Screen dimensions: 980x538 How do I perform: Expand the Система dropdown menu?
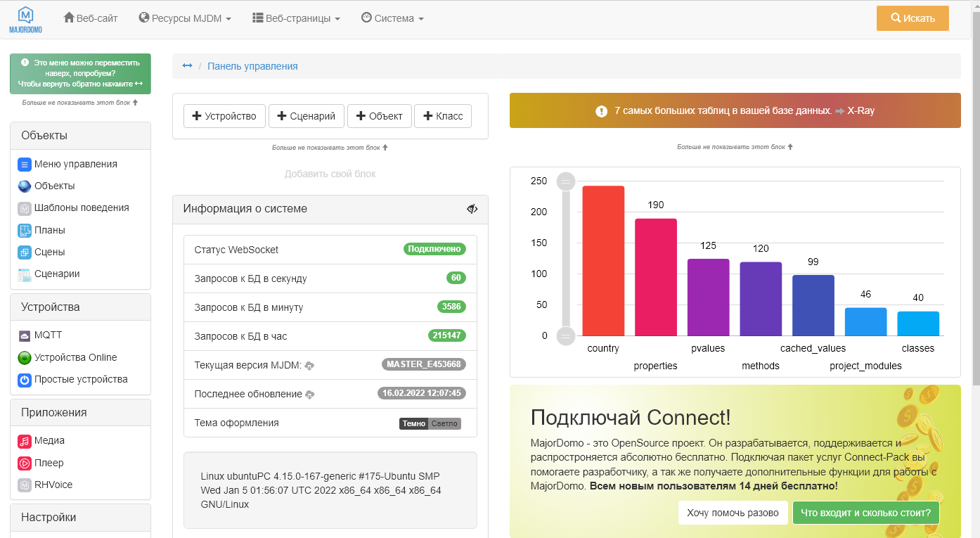pyautogui.click(x=392, y=18)
